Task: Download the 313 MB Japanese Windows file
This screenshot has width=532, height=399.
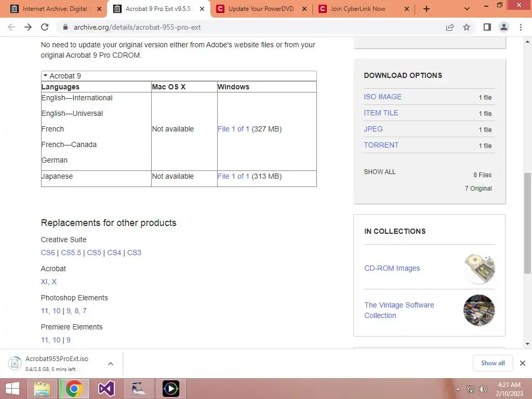Action: tap(233, 176)
